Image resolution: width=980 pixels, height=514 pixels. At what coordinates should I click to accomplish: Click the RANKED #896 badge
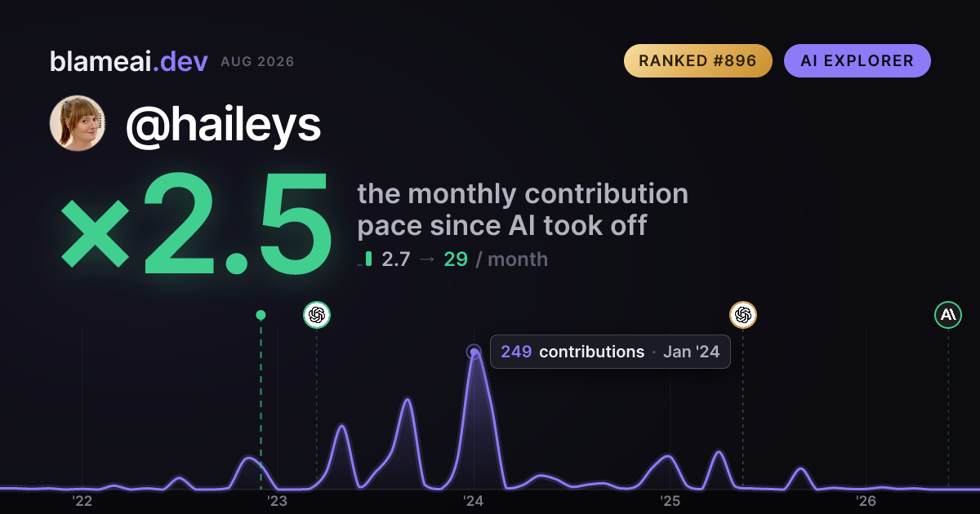[698, 60]
